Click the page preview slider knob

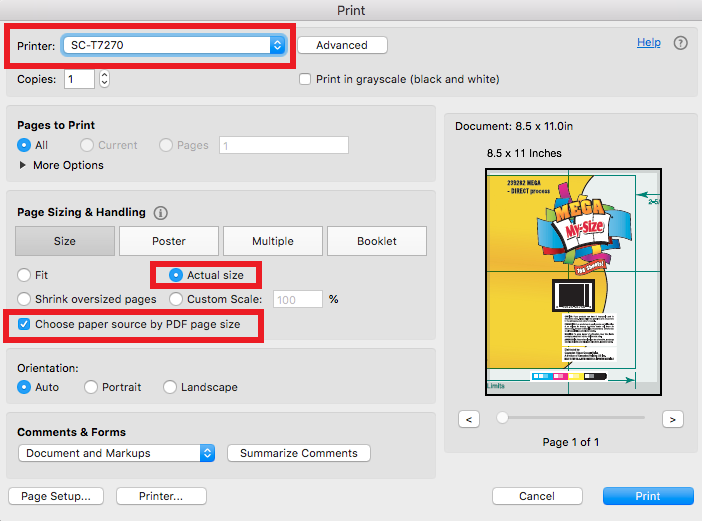(x=502, y=418)
